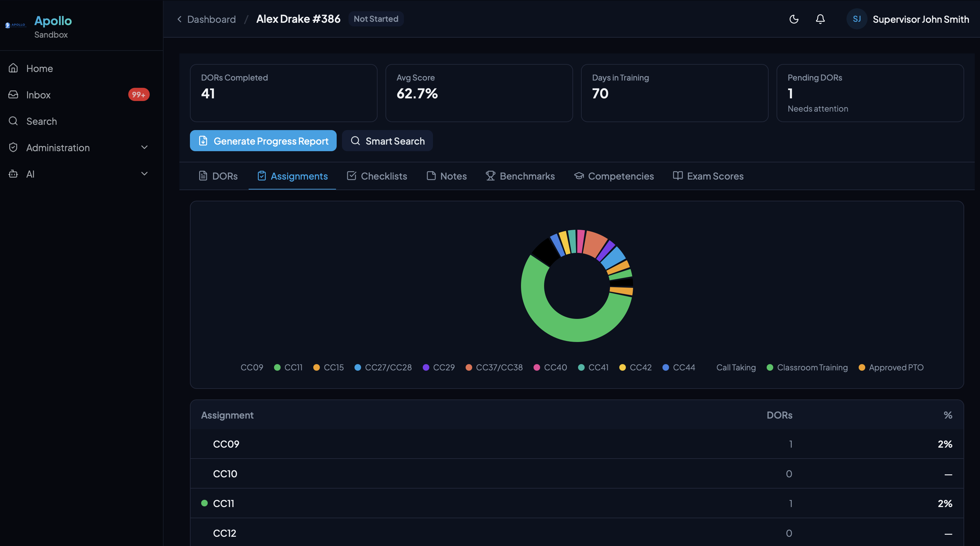This screenshot has width=980, height=546.
Task: Toggle the SJ supervisor avatar
Action: (856, 19)
